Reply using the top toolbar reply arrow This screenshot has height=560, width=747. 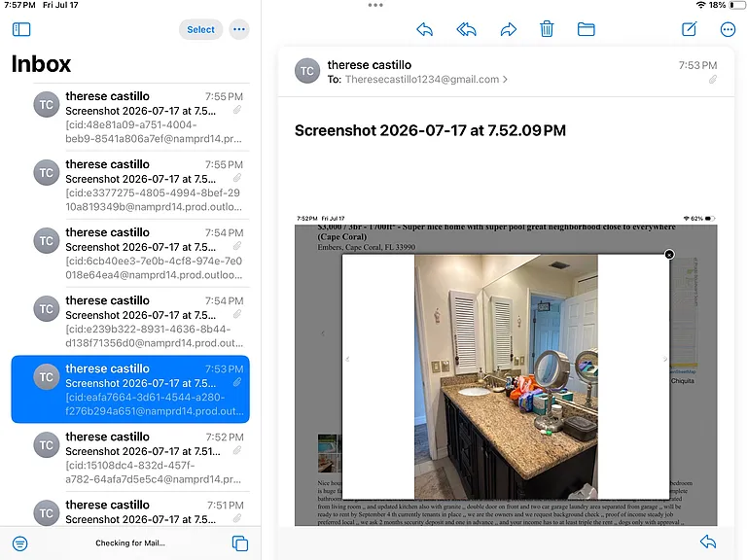coord(424,29)
